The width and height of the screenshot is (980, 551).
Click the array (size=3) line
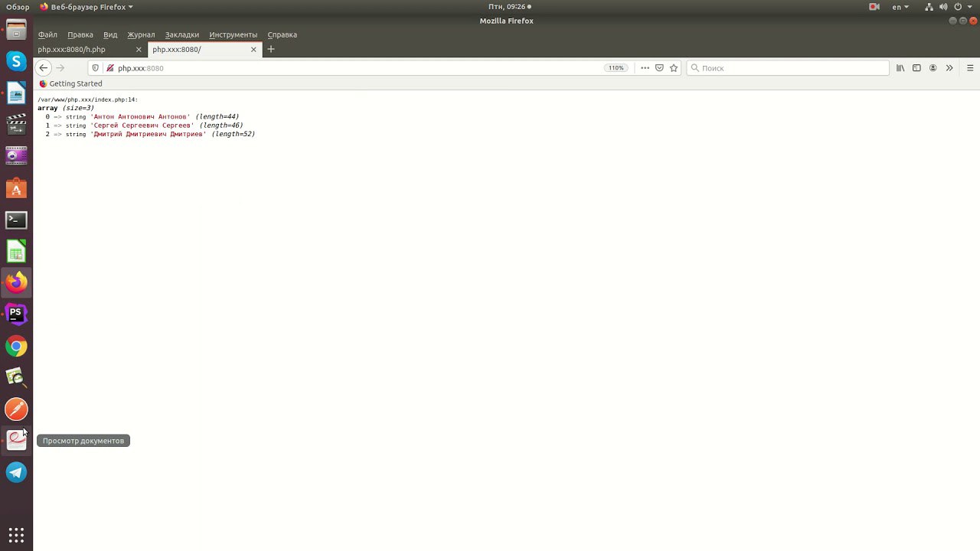point(66,108)
